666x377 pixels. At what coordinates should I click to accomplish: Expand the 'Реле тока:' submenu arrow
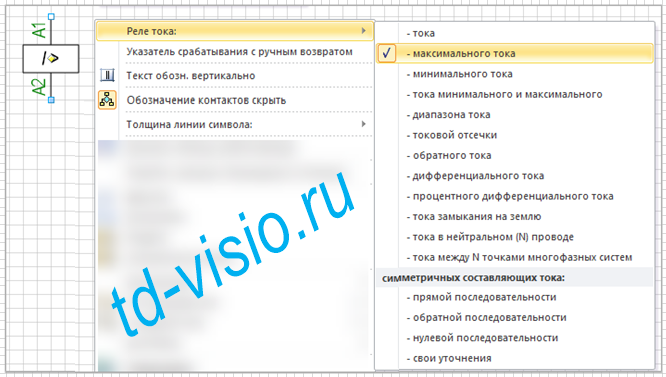[x=364, y=31]
